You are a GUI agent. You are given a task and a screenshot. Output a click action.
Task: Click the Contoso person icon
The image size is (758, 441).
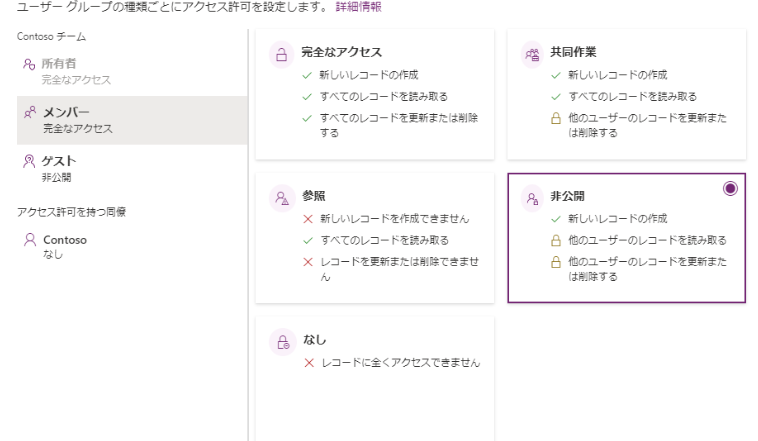pyautogui.click(x=30, y=239)
